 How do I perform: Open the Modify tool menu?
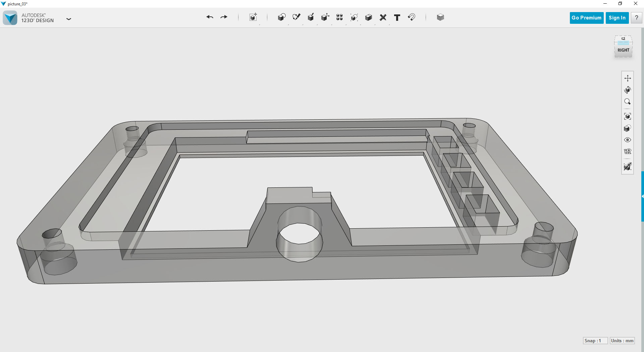pos(325,17)
